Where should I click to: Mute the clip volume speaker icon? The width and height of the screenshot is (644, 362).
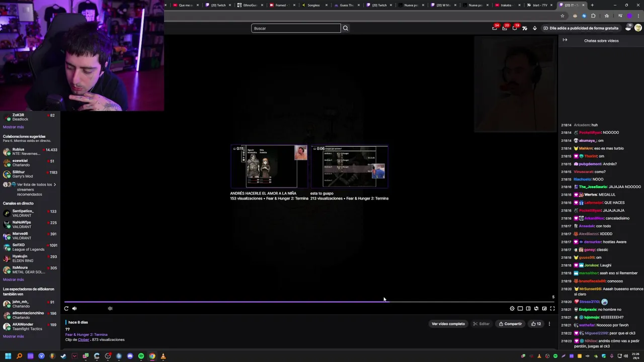74,309
